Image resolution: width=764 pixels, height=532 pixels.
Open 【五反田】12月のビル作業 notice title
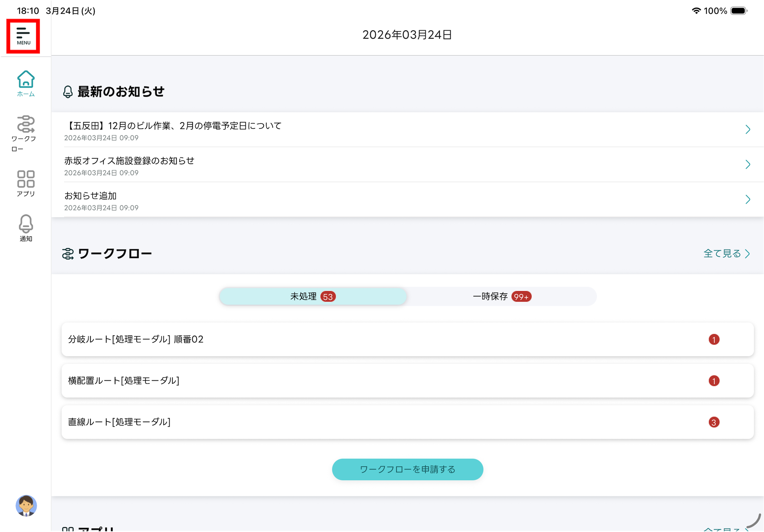(173, 126)
